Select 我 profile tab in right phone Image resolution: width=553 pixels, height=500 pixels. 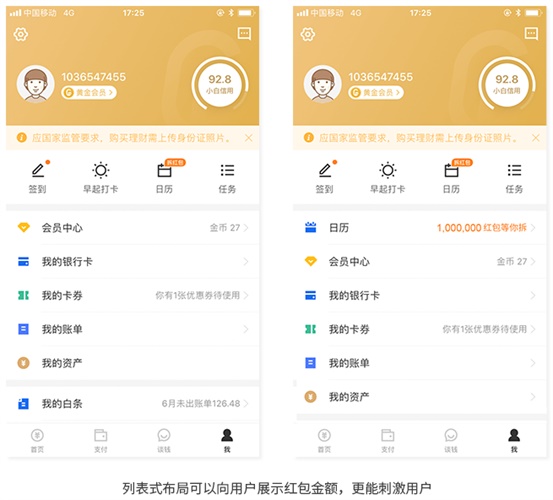click(x=514, y=441)
